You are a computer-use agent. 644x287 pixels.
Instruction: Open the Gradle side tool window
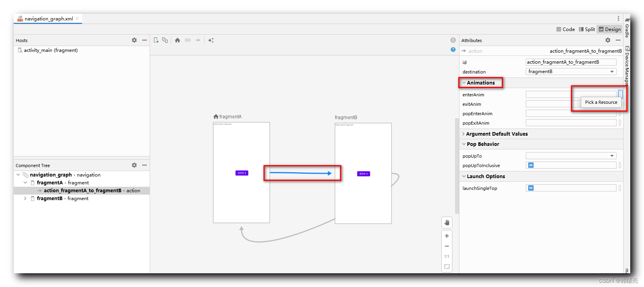pos(627,27)
